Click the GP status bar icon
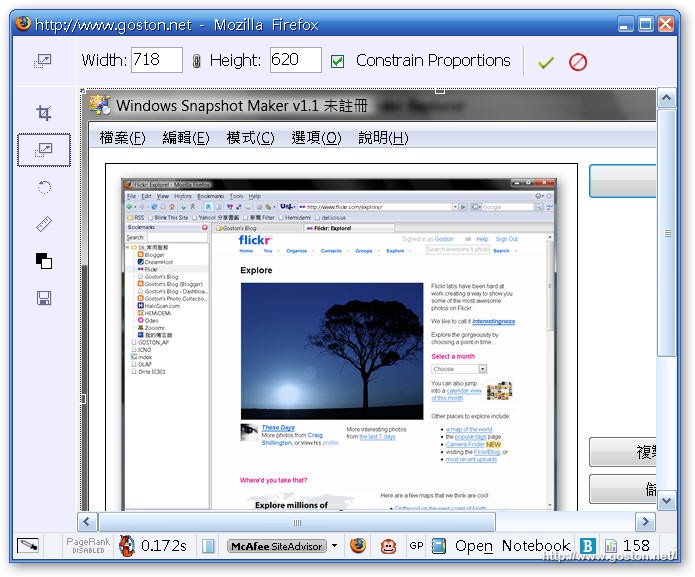Viewport: 695px width, 577px height. (416, 546)
